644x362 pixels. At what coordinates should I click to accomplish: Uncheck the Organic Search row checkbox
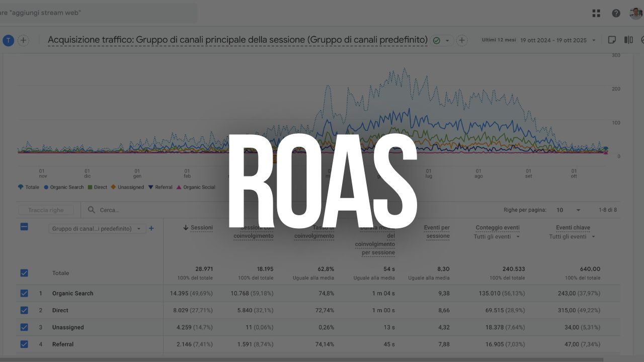point(24,293)
